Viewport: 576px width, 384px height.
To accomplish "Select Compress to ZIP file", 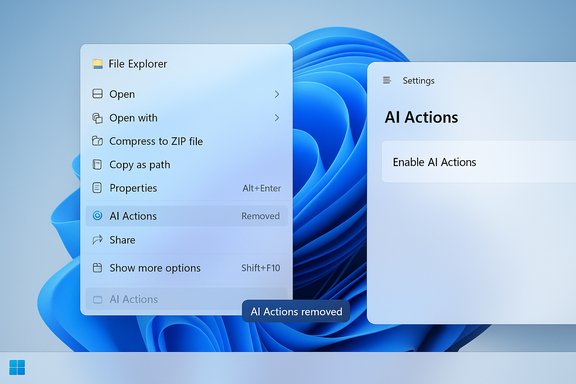I will pyautogui.click(x=187, y=141).
